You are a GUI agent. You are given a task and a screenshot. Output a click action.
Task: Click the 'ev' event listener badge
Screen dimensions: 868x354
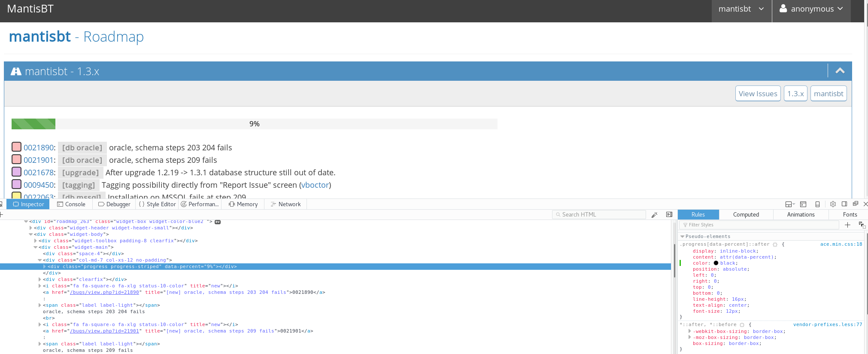click(x=218, y=222)
